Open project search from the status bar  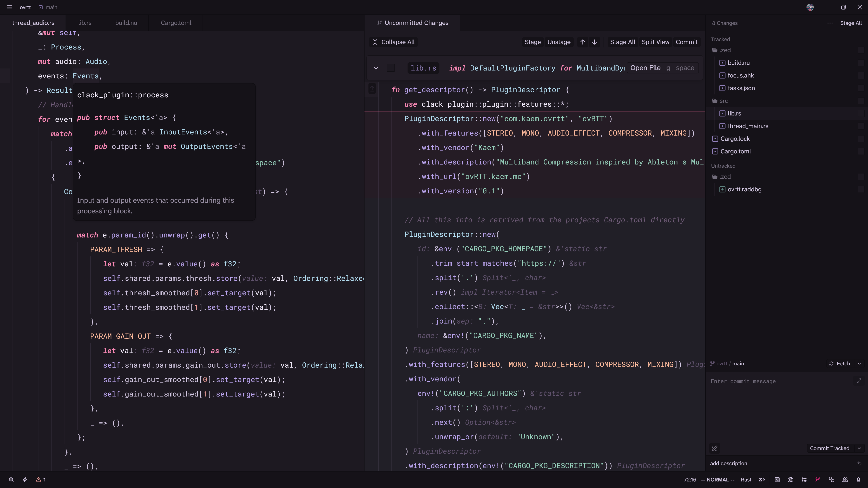11,480
